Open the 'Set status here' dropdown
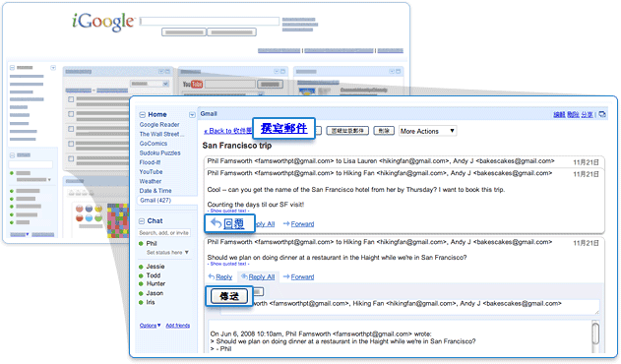621x364 pixels. pos(167,252)
